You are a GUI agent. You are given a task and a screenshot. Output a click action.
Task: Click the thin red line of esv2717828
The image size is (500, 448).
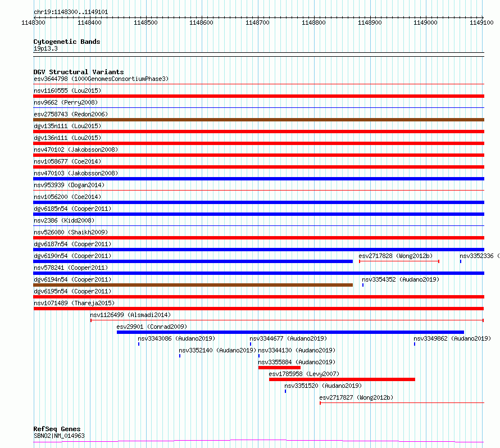pos(399,261)
